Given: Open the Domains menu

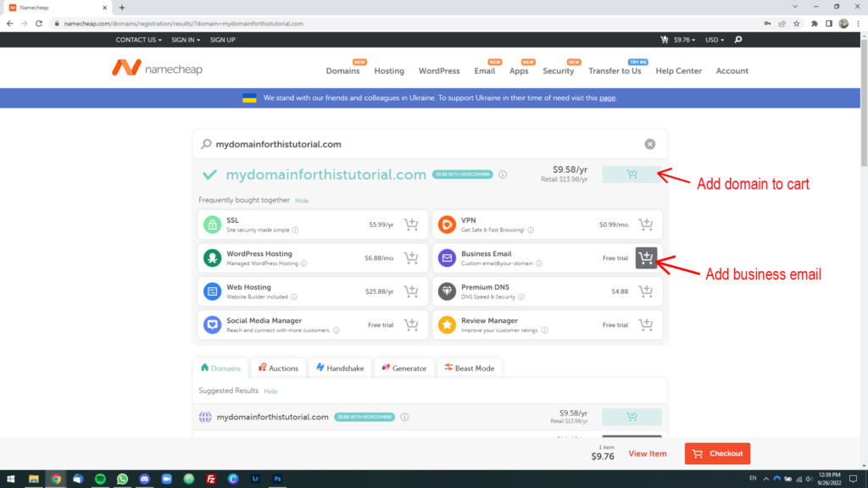Looking at the screenshot, I should [342, 71].
